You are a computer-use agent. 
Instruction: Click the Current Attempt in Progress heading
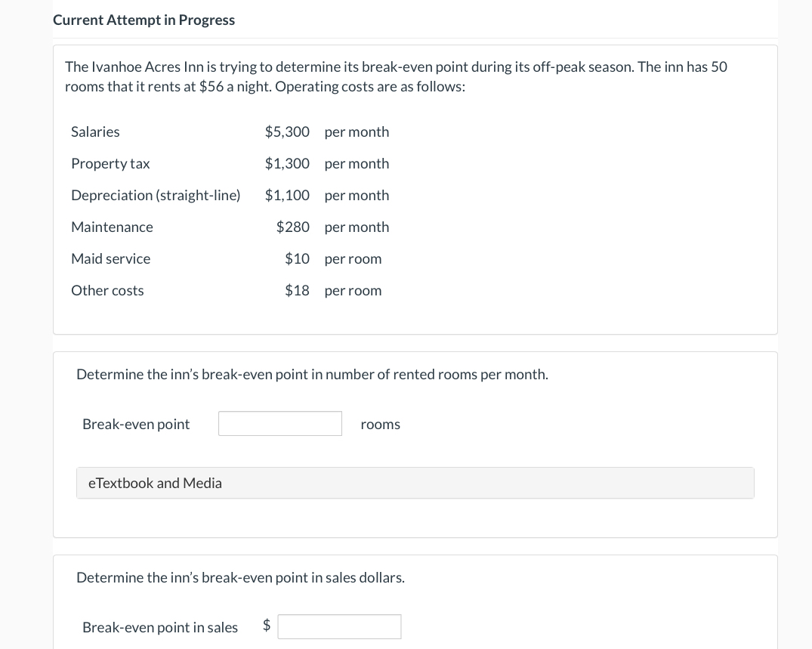144,20
